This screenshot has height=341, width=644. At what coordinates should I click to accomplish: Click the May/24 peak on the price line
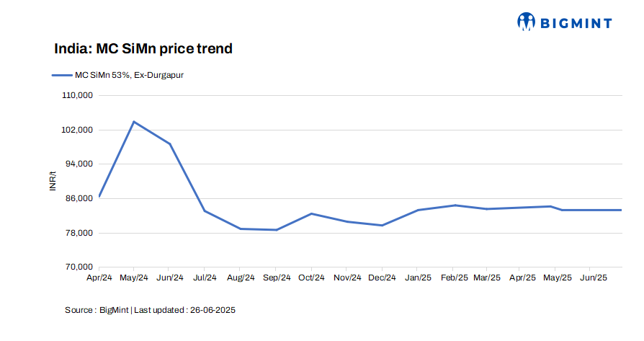tap(134, 122)
